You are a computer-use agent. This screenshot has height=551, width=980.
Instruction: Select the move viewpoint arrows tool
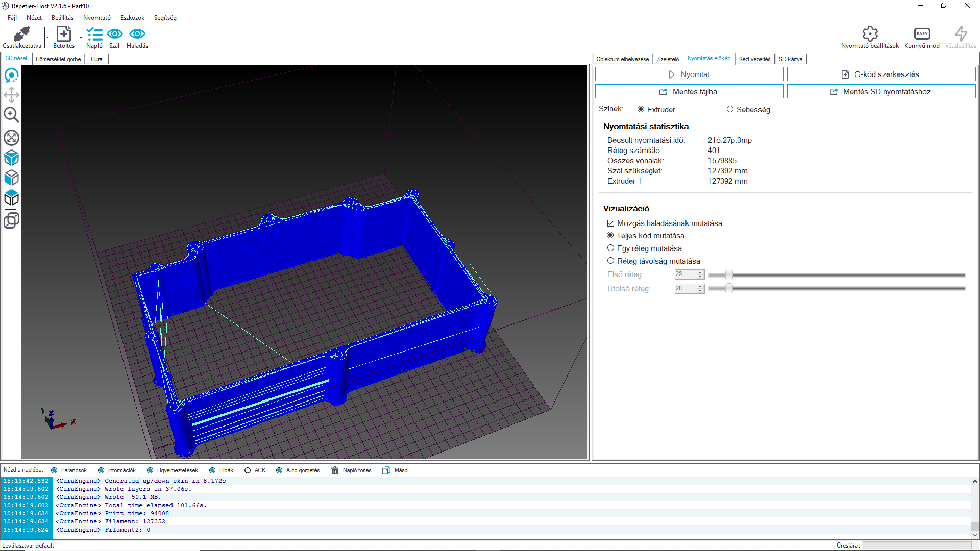[x=11, y=95]
